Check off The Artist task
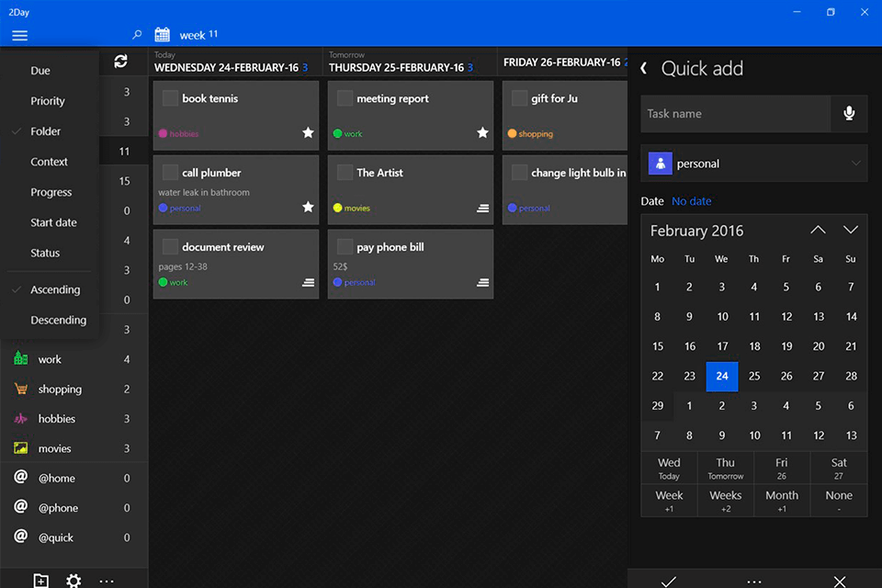 click(345, 172)
